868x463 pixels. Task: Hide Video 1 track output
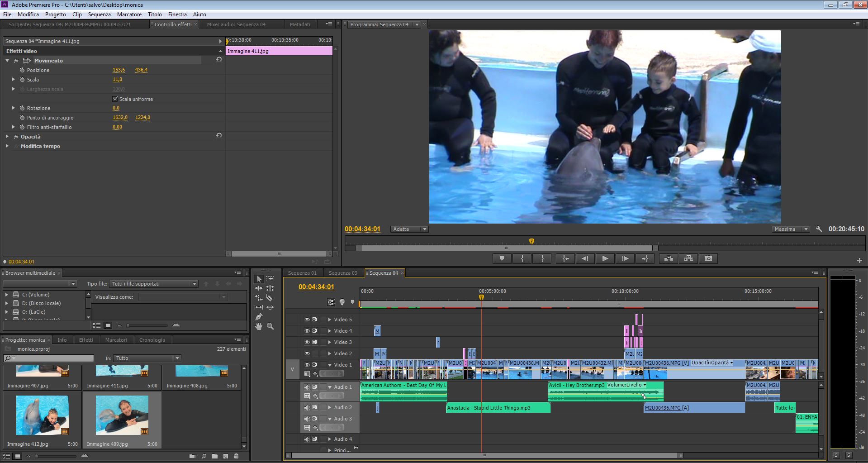(x=307, y=365)
